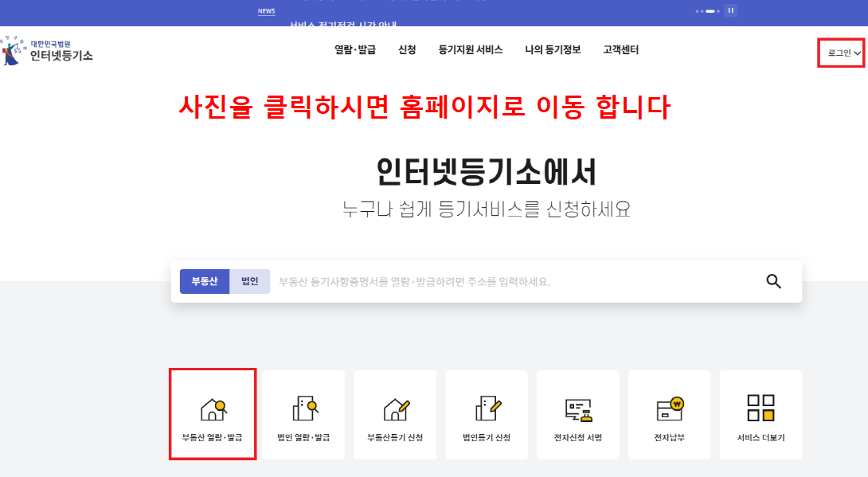The image size is (868, 477).
Task: Select the 부동산 search tab
Action: (205, 281)
